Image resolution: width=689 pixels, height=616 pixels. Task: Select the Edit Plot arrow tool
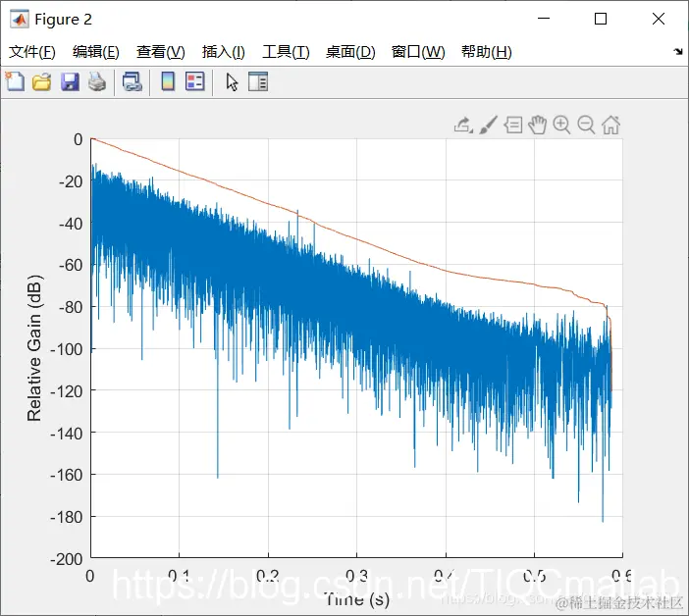(x=232, y=82)
